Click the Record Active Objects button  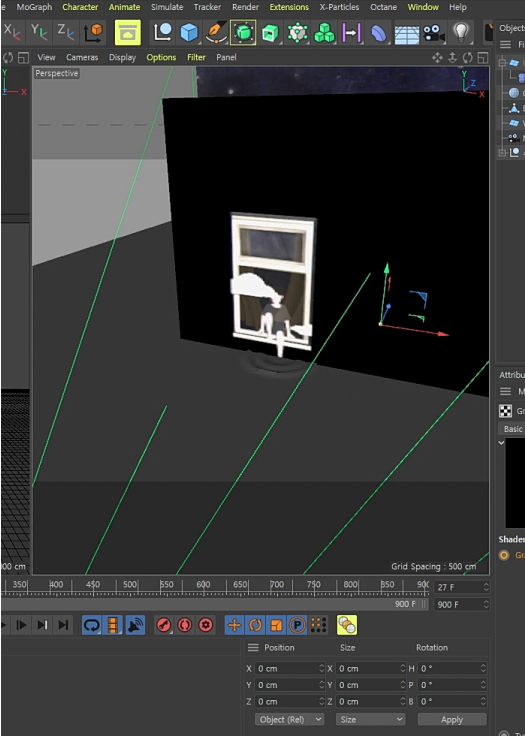coord(163,625)
